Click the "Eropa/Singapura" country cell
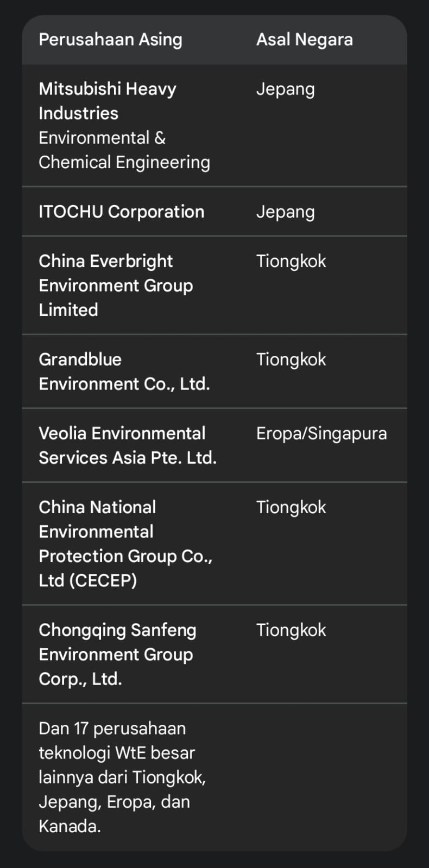The height and width of the screenshot is (868, 429). click(x=321, y=433)
